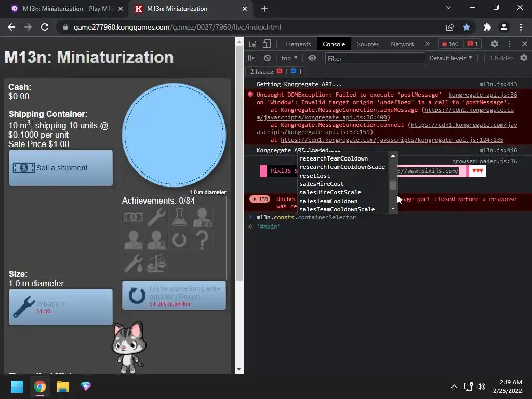The width and height of the screenshot is (532, 399).
Task: Open the Network tab
Action: tap(403, 44)
